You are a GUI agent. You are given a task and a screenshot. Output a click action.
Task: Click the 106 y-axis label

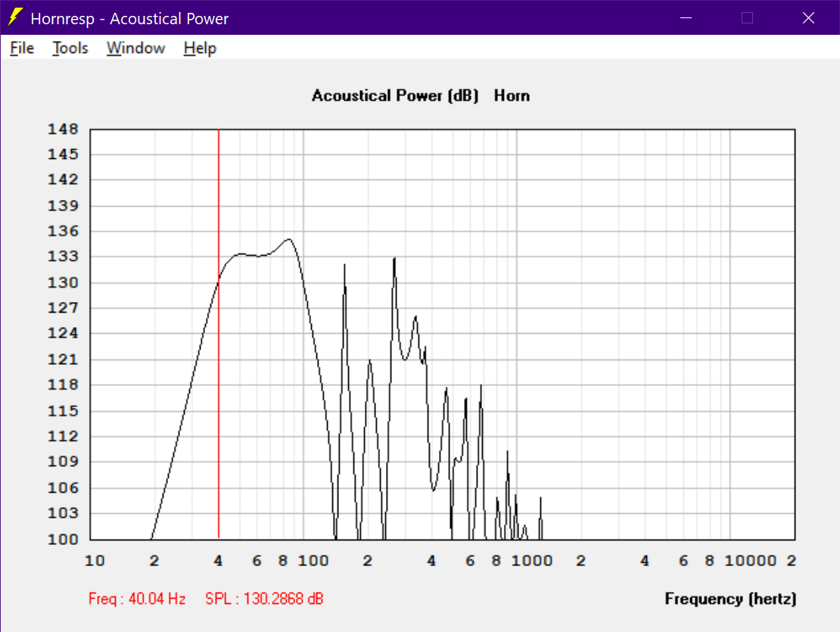pos(64,488)
